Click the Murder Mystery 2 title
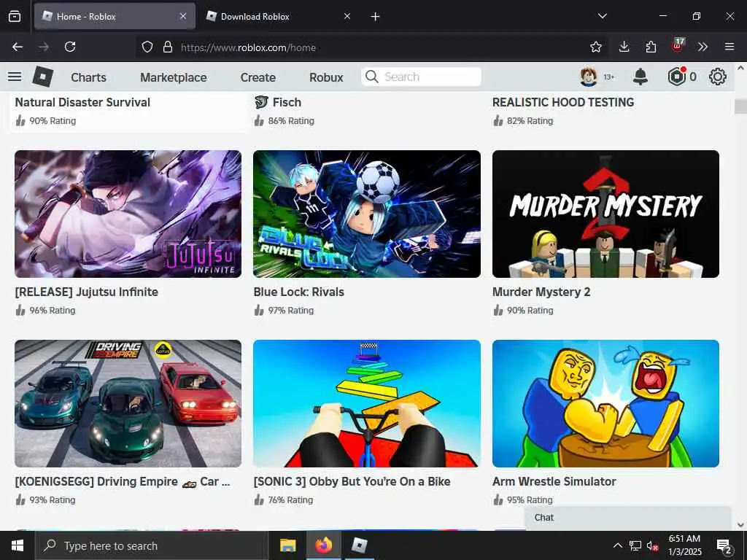Screen dimensions: 747x560 541,292
